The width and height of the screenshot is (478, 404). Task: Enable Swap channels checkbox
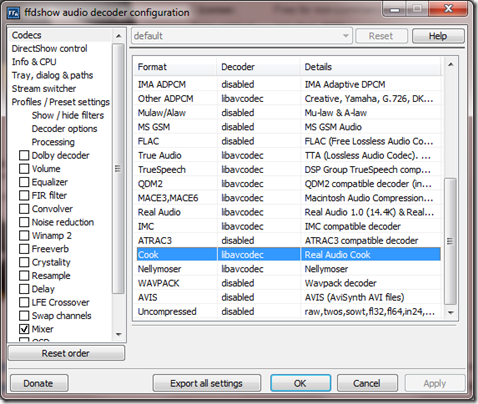click(24, 316)
